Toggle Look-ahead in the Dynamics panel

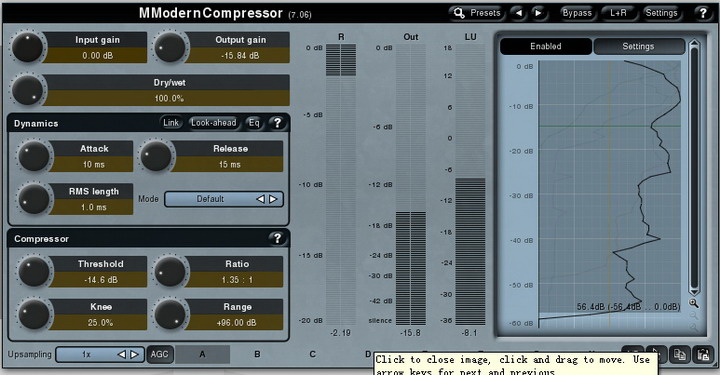tap(214, 123)
